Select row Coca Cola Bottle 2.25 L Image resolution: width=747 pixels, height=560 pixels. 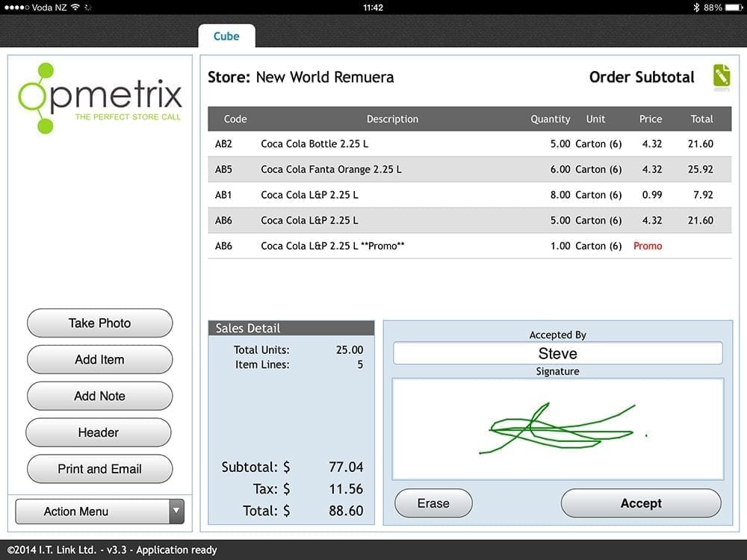[469, 144]
